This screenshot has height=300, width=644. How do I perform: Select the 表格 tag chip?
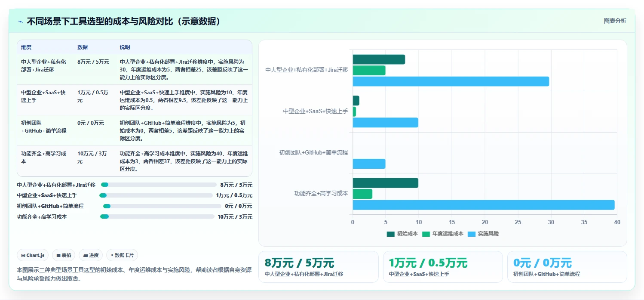(x=64, y=255)
